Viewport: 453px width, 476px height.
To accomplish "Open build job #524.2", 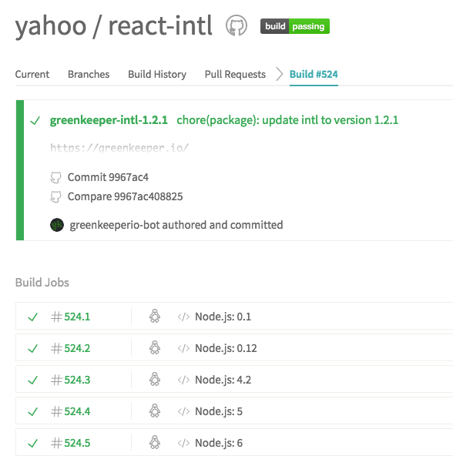I will 70,348.
